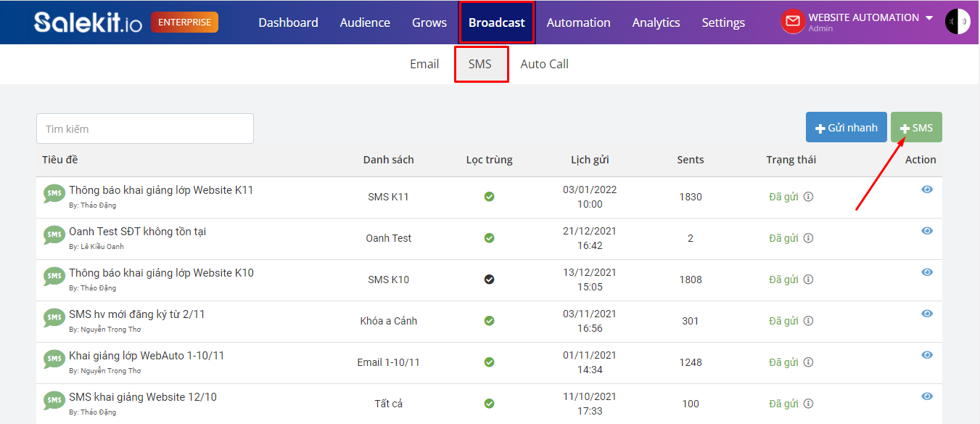Viewport: 980px width, 424px height.
Task: Open the Automation menu
Action: 578,23
